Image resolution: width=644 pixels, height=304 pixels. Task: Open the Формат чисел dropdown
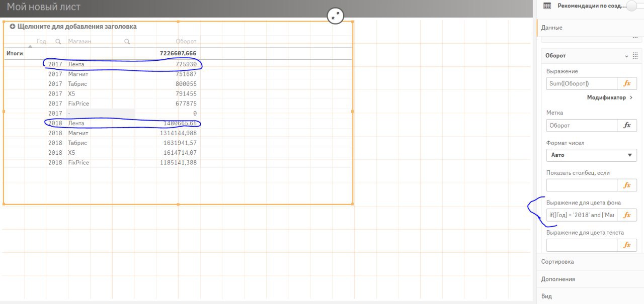592,155
